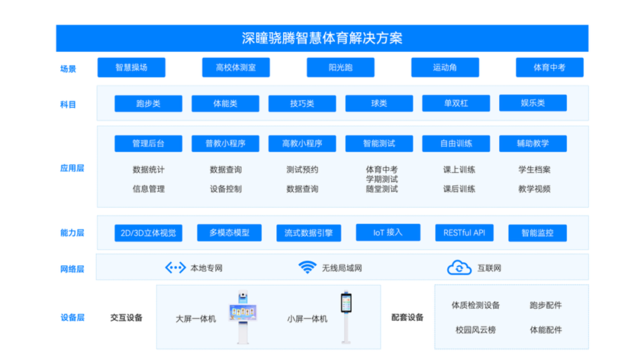Click the 互联网 label
Screen dimensions: 644x363
tap(489, 268)
